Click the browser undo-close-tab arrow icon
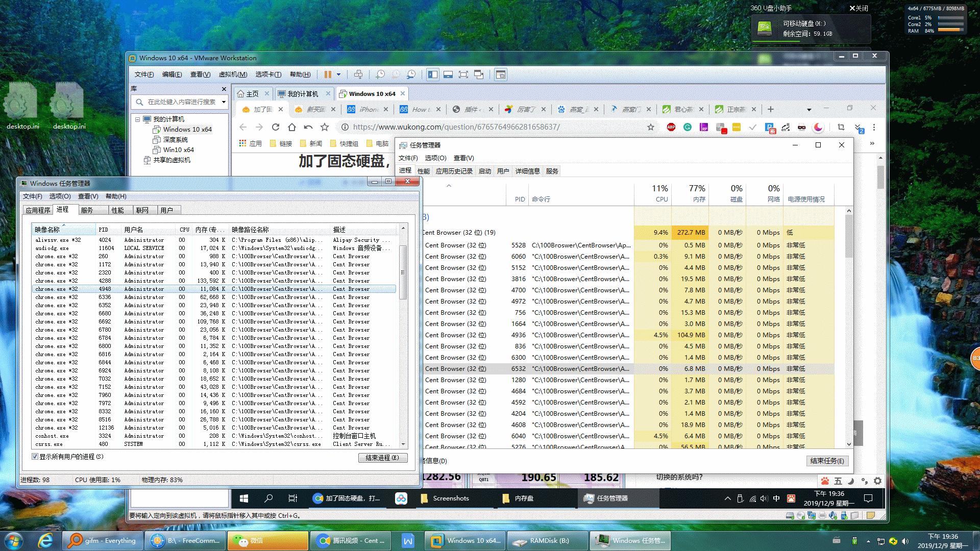980x551 pixels. coord(308,127)
